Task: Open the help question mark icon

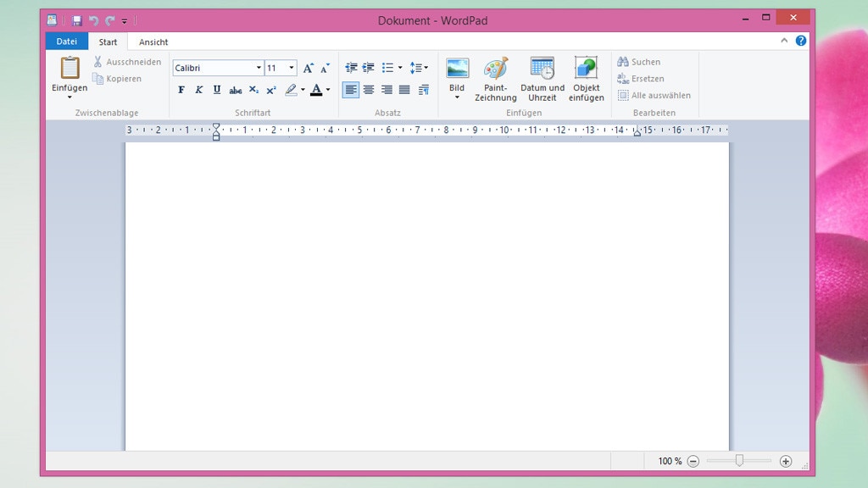Action: (801, 41)
